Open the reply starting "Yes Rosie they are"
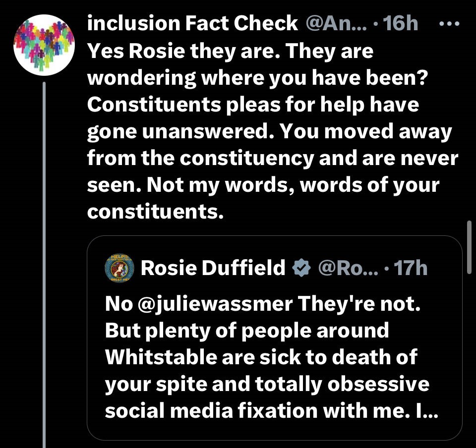476x448 pixels. click(230, 52)
